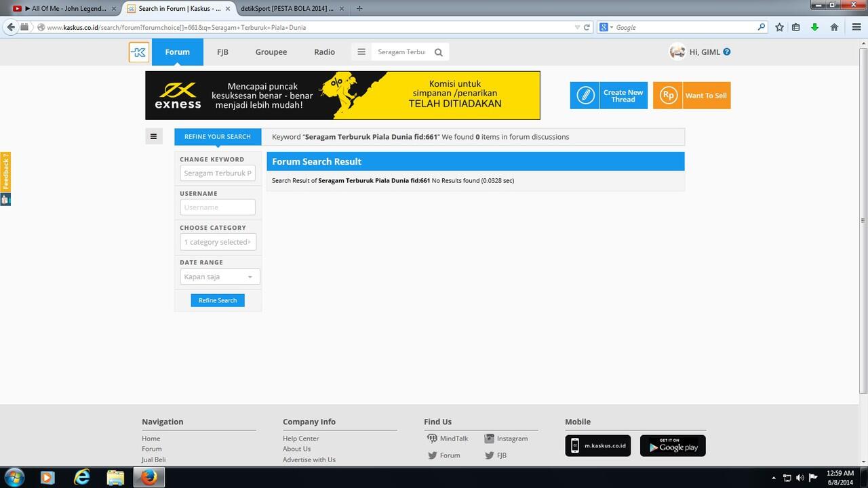Click the bookmark star icon
868x488 pixels.
(780, 28)
